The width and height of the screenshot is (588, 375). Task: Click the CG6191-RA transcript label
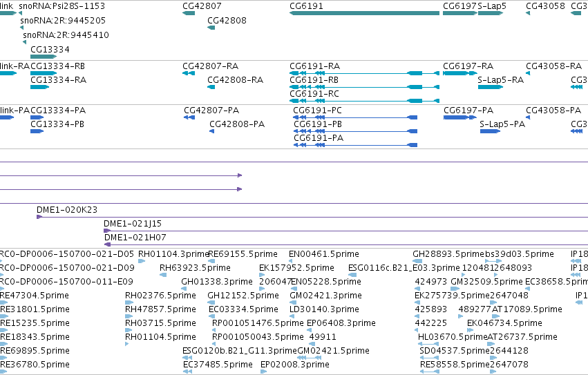[314, 66]
